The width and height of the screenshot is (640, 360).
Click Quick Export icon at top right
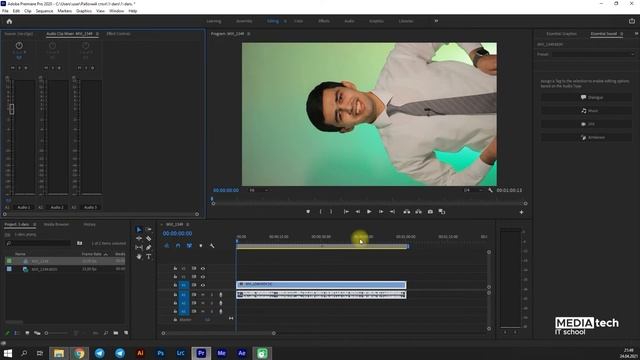pyautogui.click(x=632, y=21)
